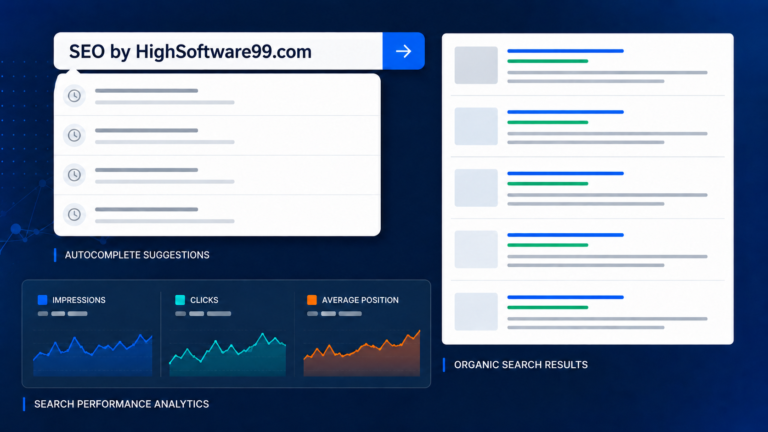Open the first organic search result thumbnail
This screenshot has height=432, width=768.
pyautogui.click(x=476, y=65)
